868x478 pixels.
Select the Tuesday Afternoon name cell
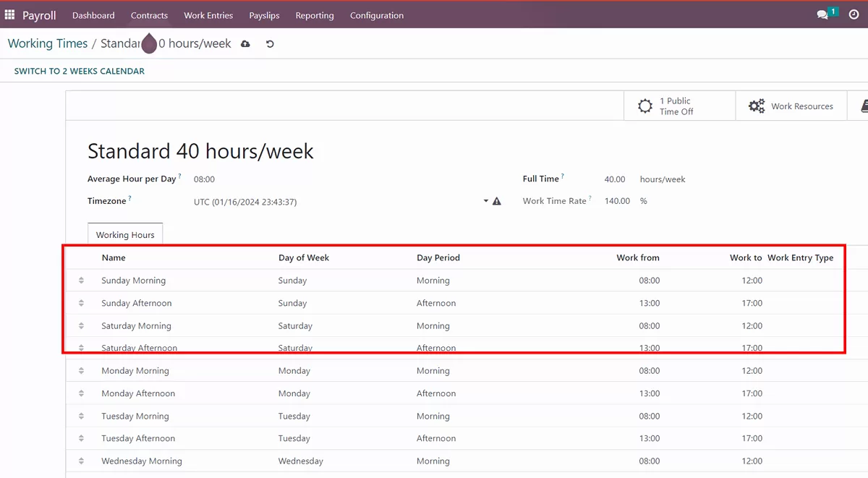[x=138, y=438]
